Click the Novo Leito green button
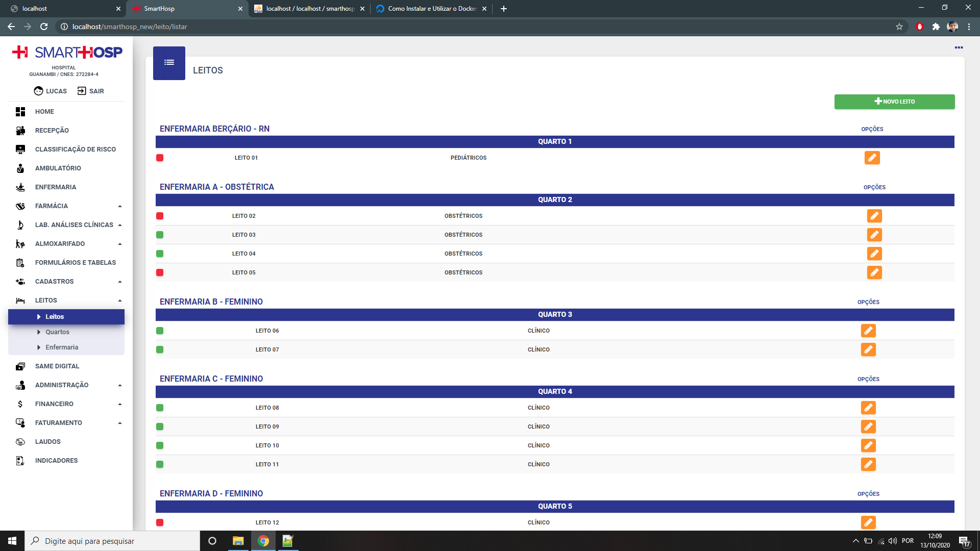 (894, 102)
